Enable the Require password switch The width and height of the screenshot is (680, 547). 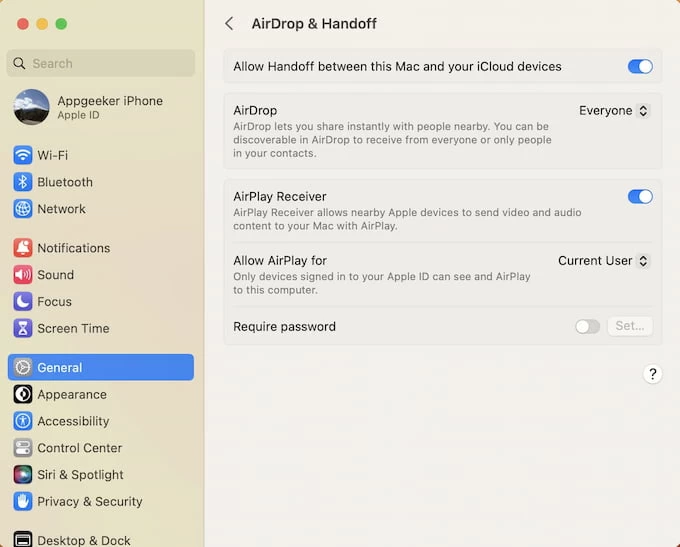[x=588, y=326]
